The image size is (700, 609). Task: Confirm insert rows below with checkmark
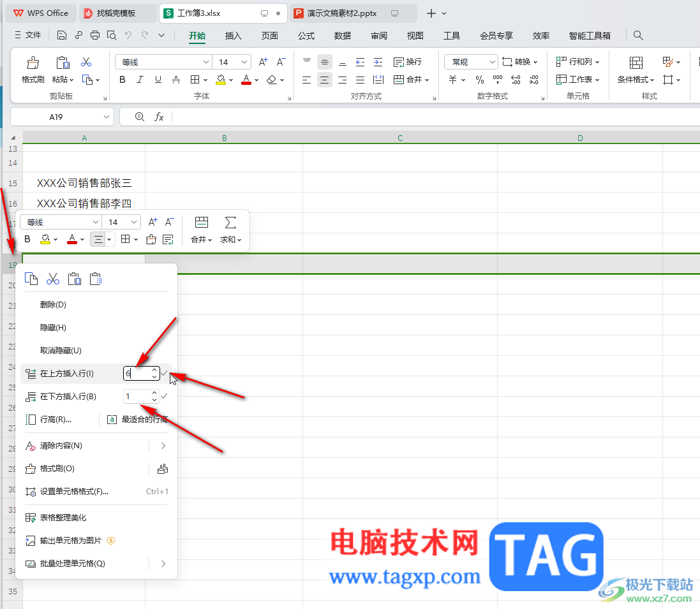click(164, 396)
